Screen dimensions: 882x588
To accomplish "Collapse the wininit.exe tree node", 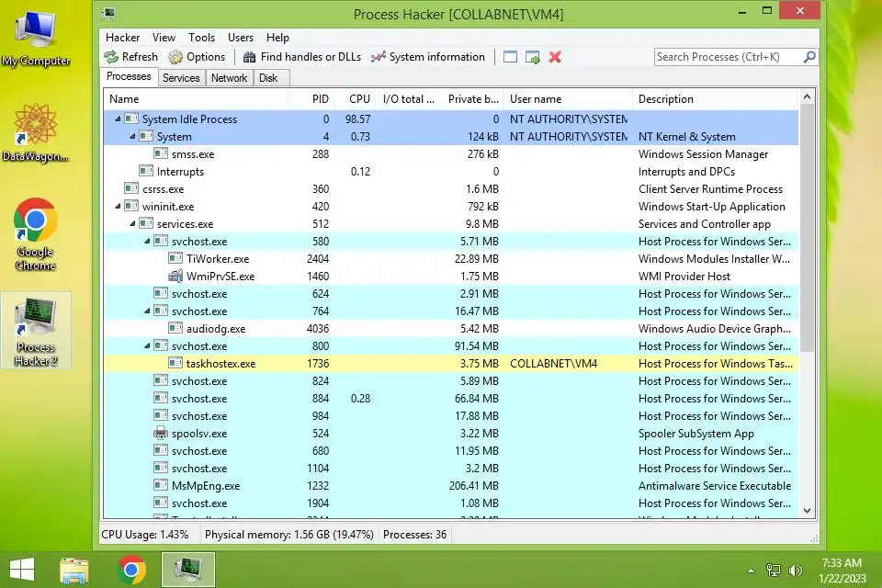I will click(118, 206).
